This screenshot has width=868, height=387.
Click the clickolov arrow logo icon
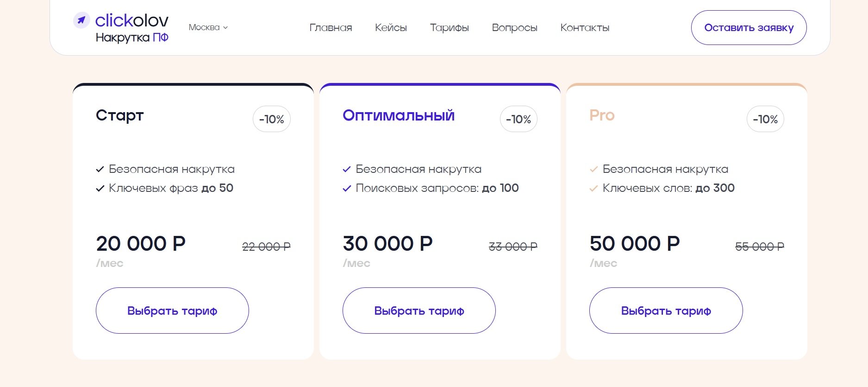(x=81, y=20)
